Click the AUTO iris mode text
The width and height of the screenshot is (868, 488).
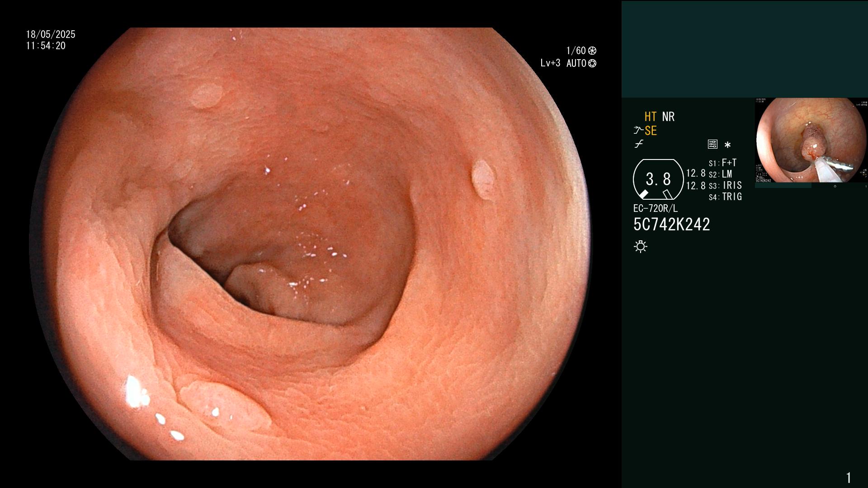click(576, 63)
